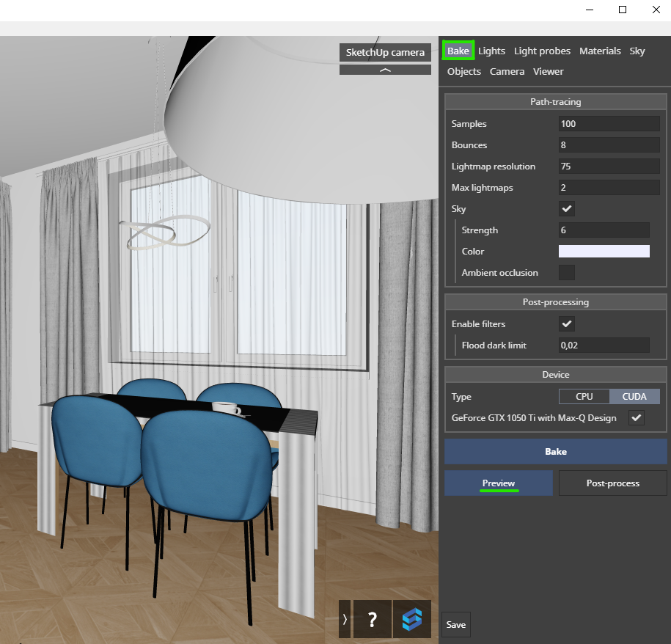
Task: Click the Samples input field
Action: tap(609, 124)
